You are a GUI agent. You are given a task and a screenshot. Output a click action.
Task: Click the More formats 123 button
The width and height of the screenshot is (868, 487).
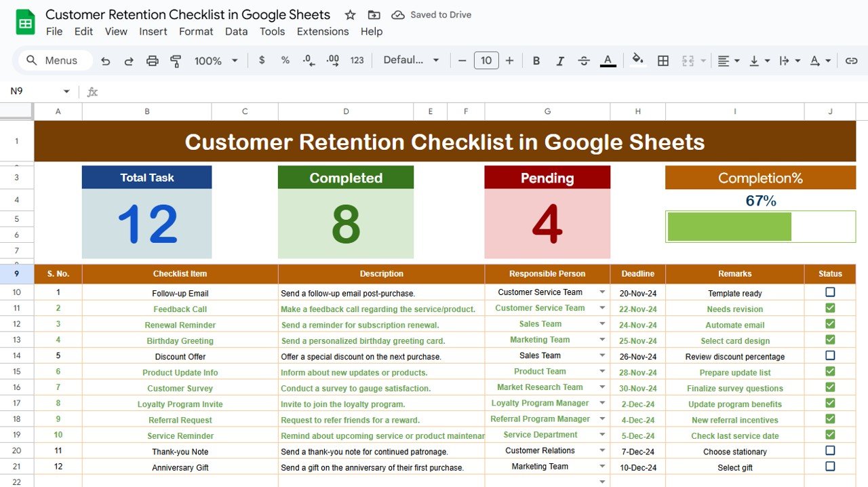[x=357, y=60]
